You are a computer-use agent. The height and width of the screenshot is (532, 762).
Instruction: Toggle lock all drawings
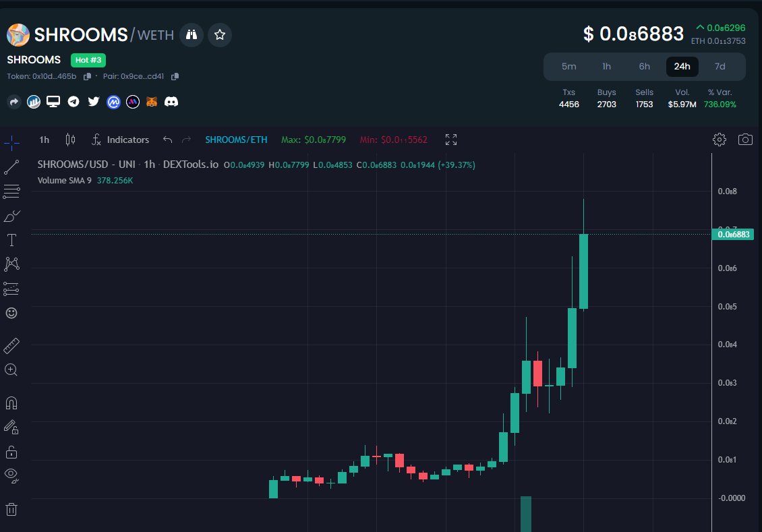click(11, 452)
